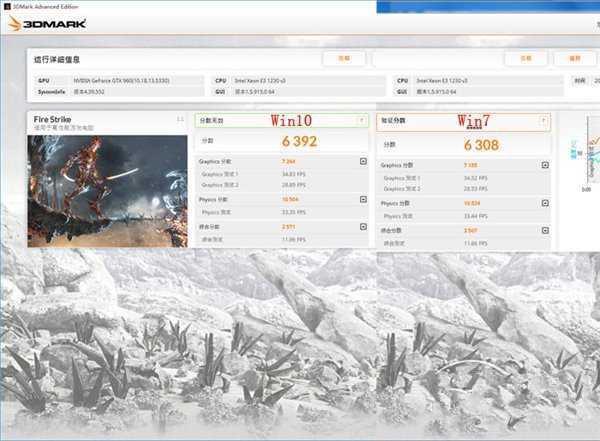Open help icon beside the Win10 score header

coord(361,121)
